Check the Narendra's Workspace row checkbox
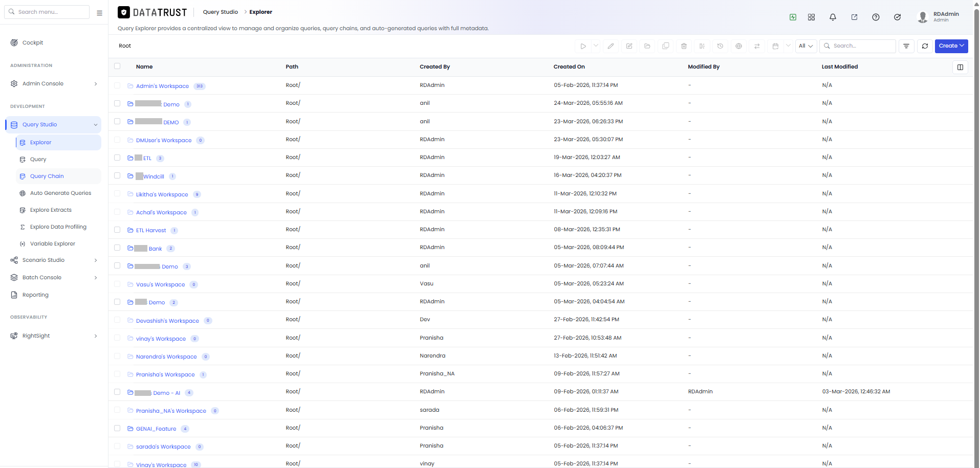 (x=117, y=356)
